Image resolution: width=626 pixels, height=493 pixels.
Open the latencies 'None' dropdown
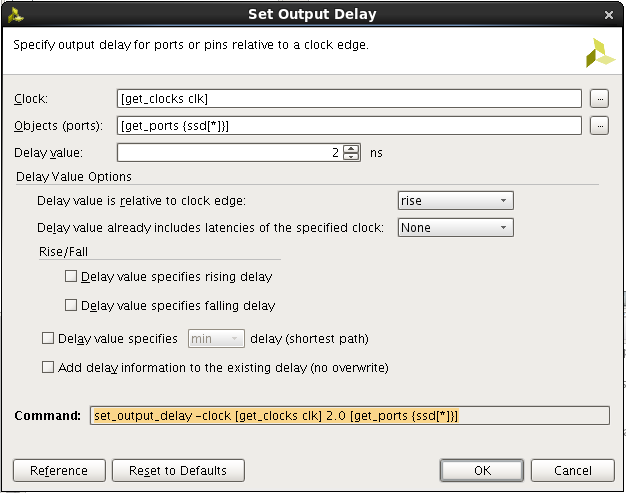tap(456, 228)
